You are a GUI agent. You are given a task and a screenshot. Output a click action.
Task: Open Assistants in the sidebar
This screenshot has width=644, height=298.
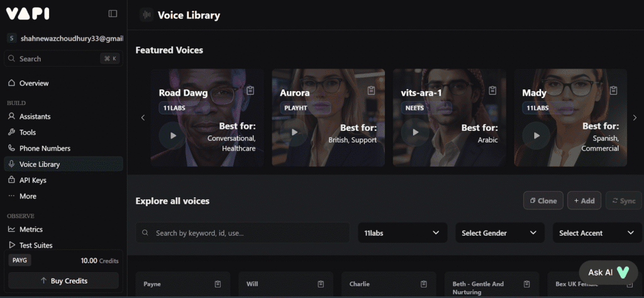35,116
